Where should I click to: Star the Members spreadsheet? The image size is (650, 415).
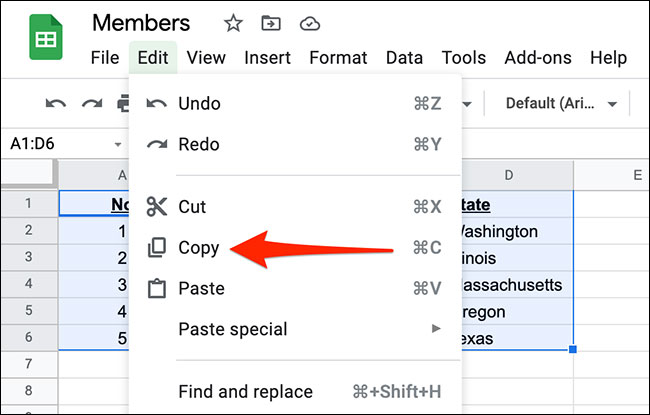click(x=232, y=23)
